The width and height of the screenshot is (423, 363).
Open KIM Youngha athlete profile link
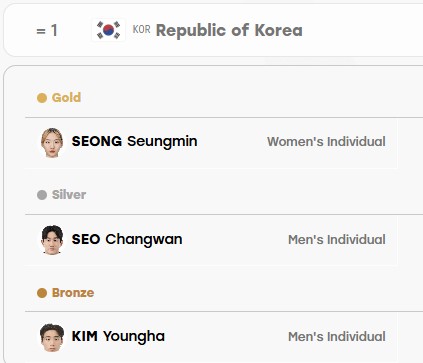click(118, 337)
